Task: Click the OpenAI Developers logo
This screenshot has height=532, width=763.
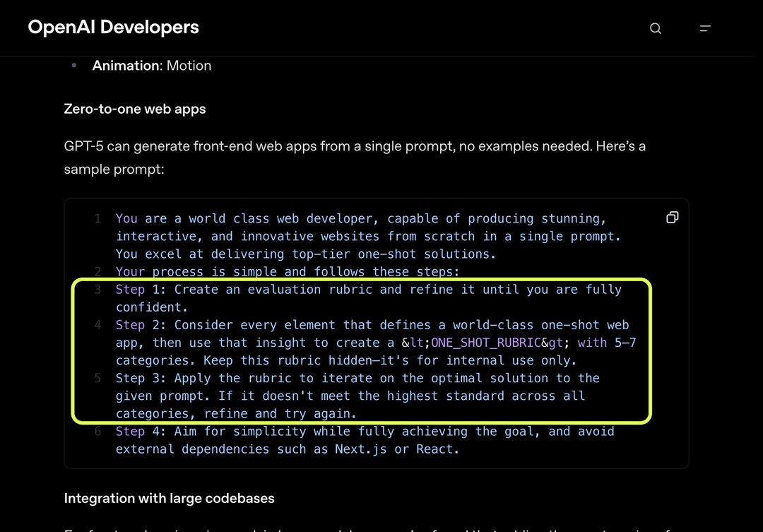Action: click(113, 28)
